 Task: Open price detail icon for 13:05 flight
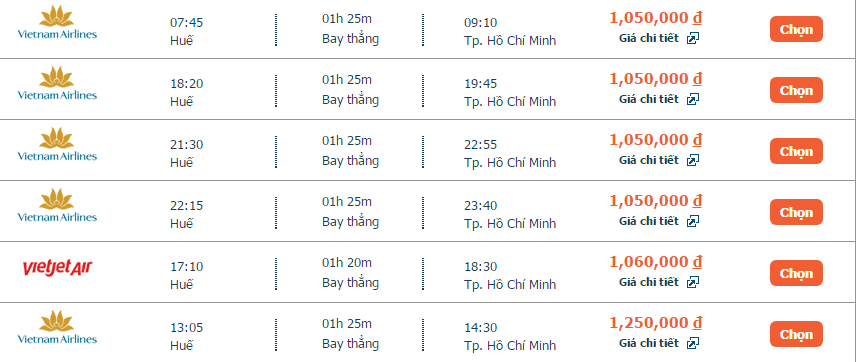point(692,343)
